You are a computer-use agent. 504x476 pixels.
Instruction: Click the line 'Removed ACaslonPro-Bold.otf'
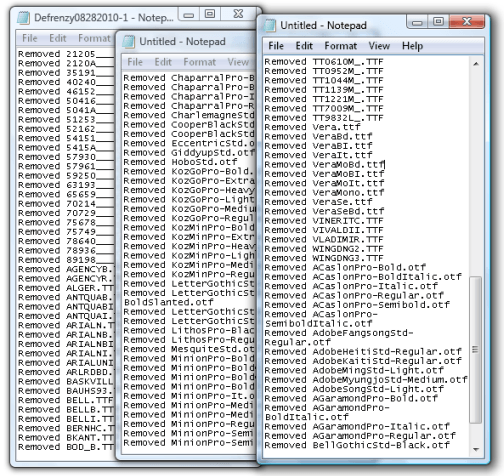[345, 268]
